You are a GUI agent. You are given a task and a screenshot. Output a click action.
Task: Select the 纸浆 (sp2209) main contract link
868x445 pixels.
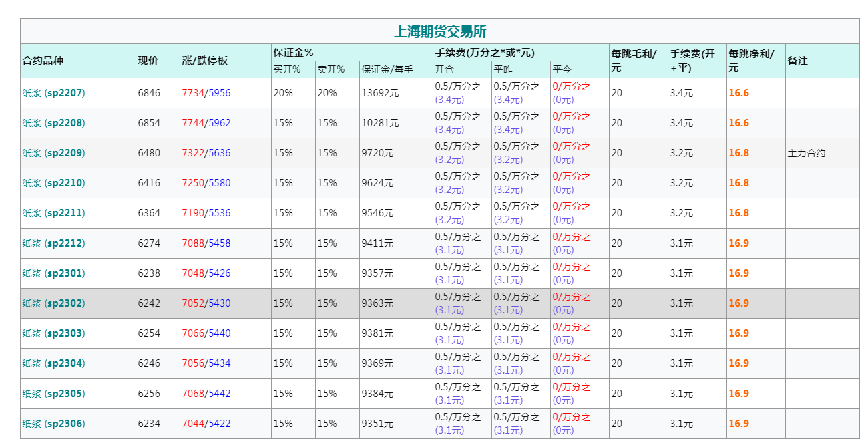click(x=54, y=153)
